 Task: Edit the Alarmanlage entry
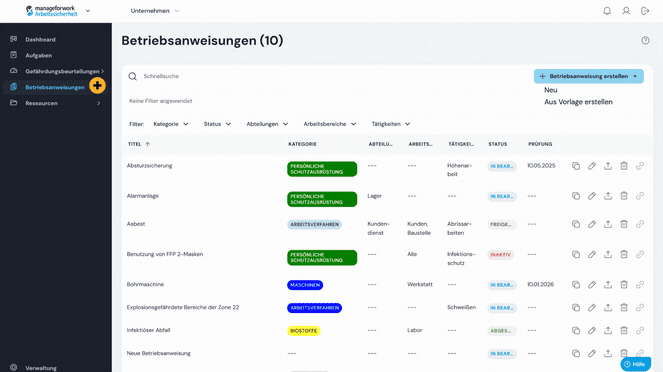click(x=592, y=196)
